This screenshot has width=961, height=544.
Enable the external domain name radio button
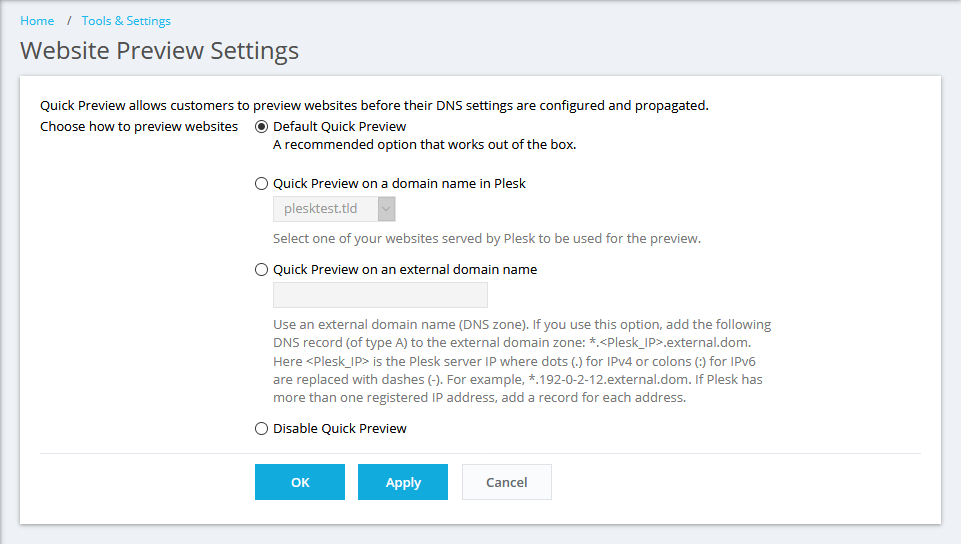[262, 270]
